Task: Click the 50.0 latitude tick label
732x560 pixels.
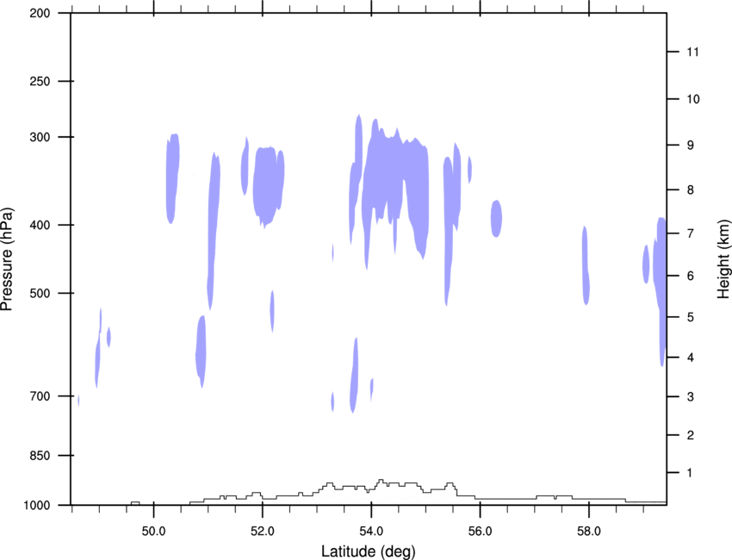Action: click(153, 532)
